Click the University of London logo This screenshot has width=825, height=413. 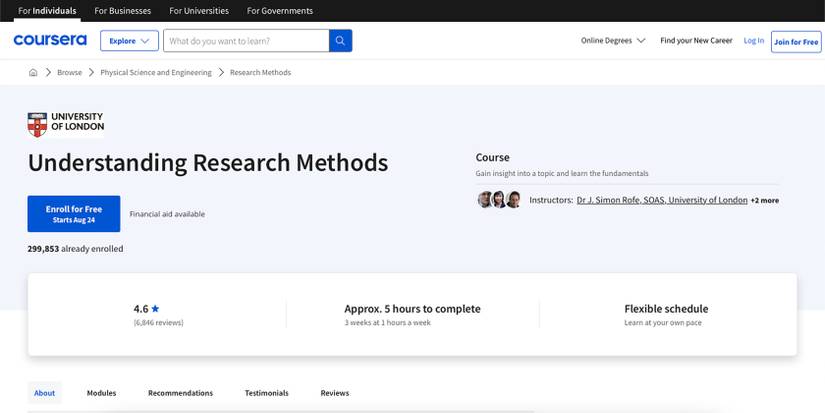(x=66, y=125)
